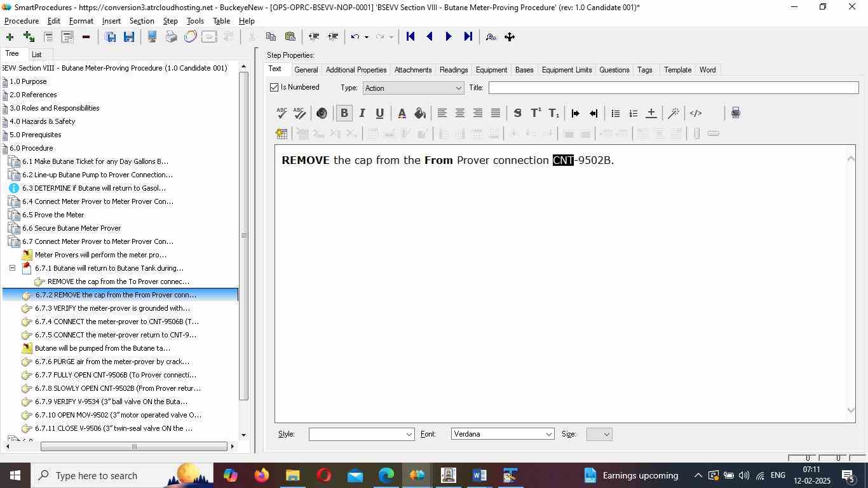Click the spell check ABC single checkmark icon
The width and height of the screenshot is (868, 488).
point(281,113)
